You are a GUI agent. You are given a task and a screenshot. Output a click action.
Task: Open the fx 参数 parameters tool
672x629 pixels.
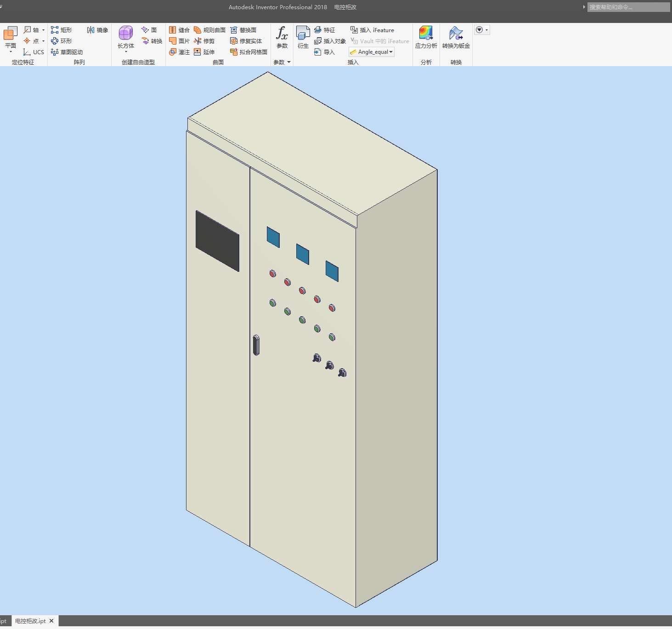(282, 37)
